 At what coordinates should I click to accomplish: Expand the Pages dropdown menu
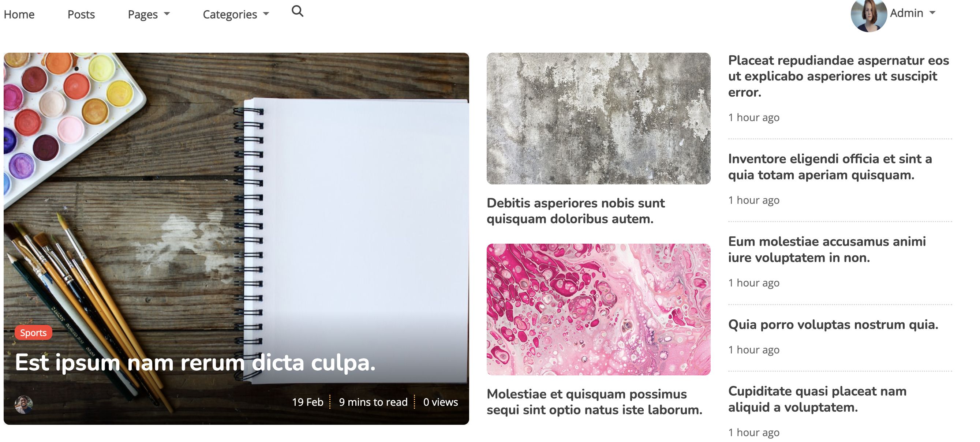pyautogui.click(x=149, y=14)
